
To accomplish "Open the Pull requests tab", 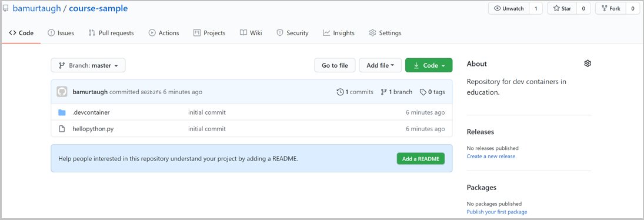I will [x=111, y=33].
